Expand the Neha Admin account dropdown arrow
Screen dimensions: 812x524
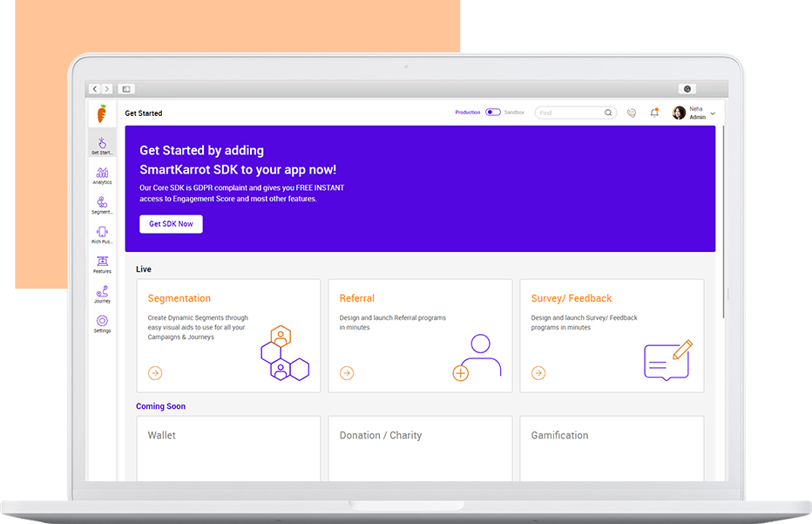713,113
